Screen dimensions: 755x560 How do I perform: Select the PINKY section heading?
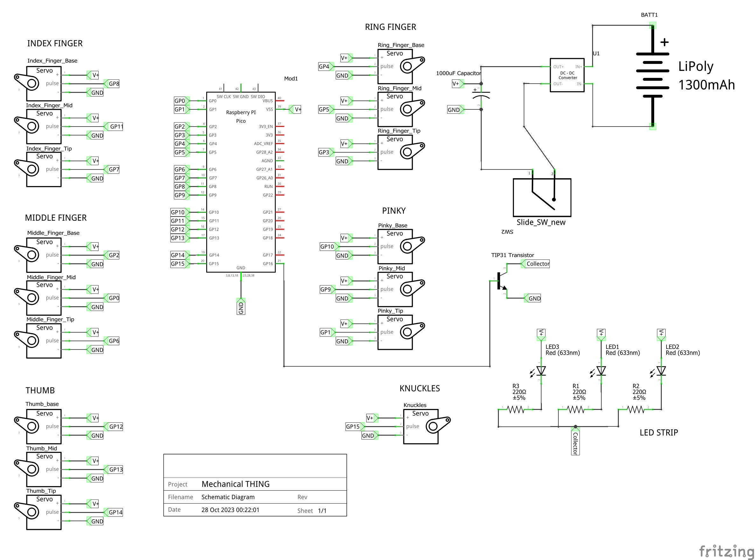[394, 210]
